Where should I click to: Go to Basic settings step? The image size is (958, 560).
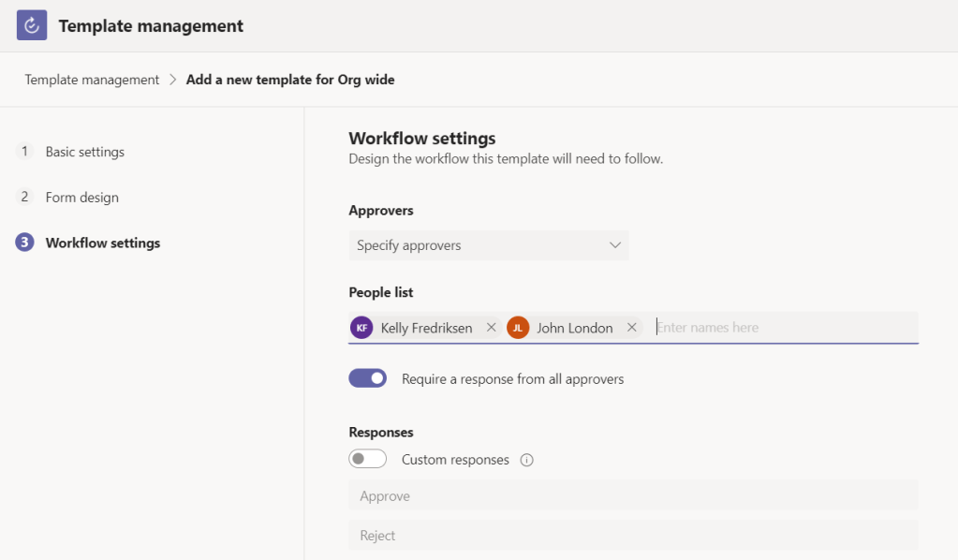[x=84, y=152]
